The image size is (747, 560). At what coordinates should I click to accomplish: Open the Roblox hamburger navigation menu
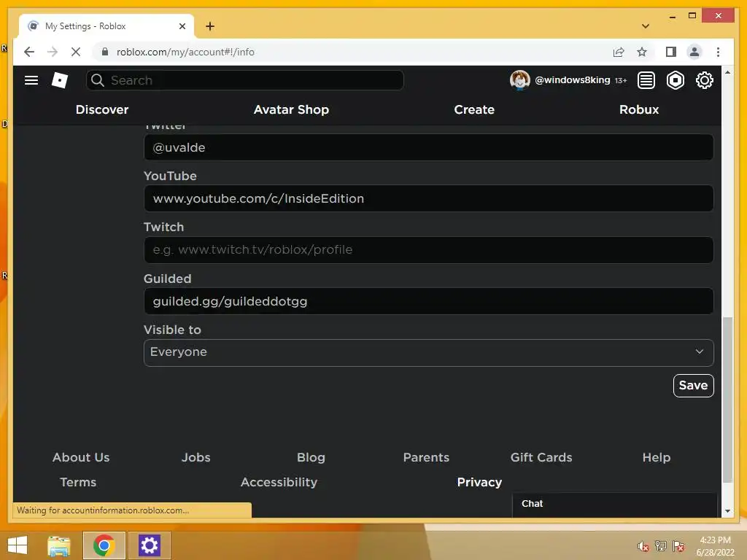tap(31, 80)
